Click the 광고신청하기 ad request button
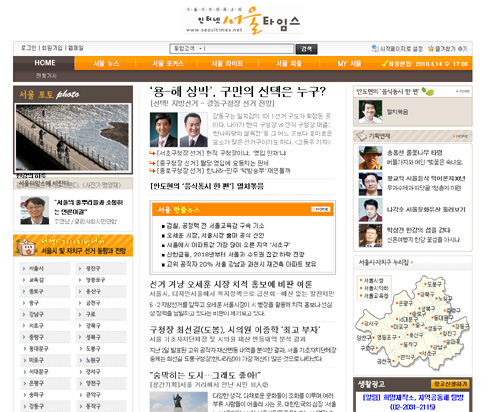The width and height of the screenshot is (500, 412). click(450, 384)
